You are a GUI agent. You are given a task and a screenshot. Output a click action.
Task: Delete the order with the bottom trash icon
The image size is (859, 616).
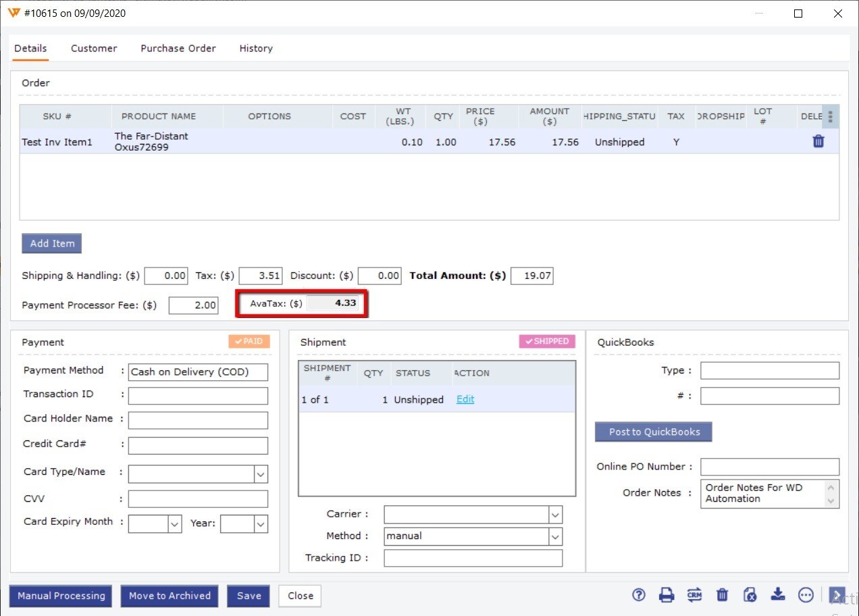[x=722, y=595]
